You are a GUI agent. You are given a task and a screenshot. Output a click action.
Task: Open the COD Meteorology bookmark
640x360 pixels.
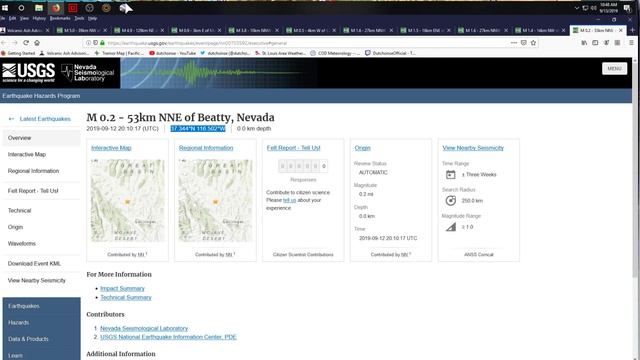tap(335, 53)
